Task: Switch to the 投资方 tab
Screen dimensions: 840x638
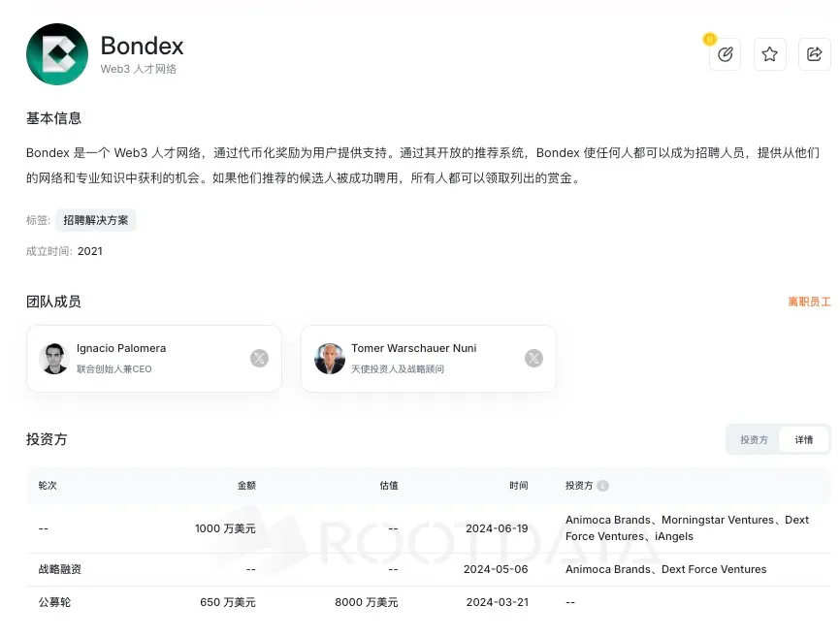Action: pos(754,440)
